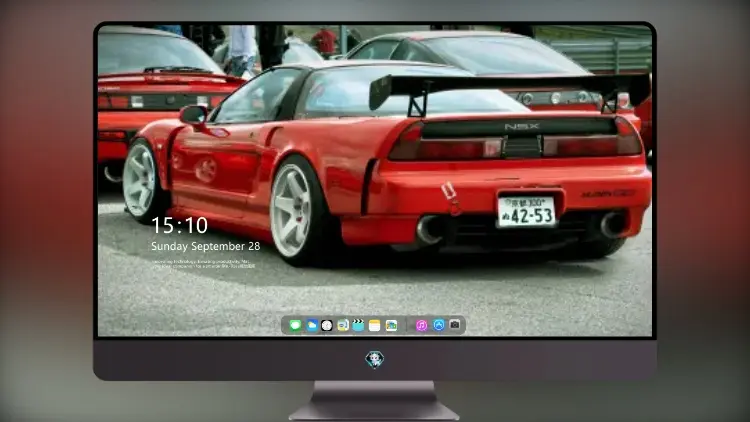Open the clapperboard video app in the dock
This screenshot has width=750, height=422.
tap(358, 325)
